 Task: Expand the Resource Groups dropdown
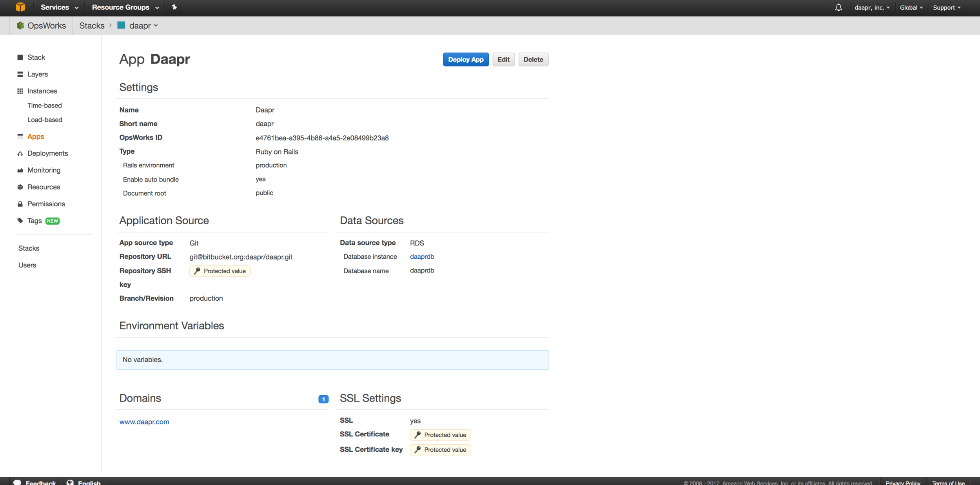pos(125,7)
